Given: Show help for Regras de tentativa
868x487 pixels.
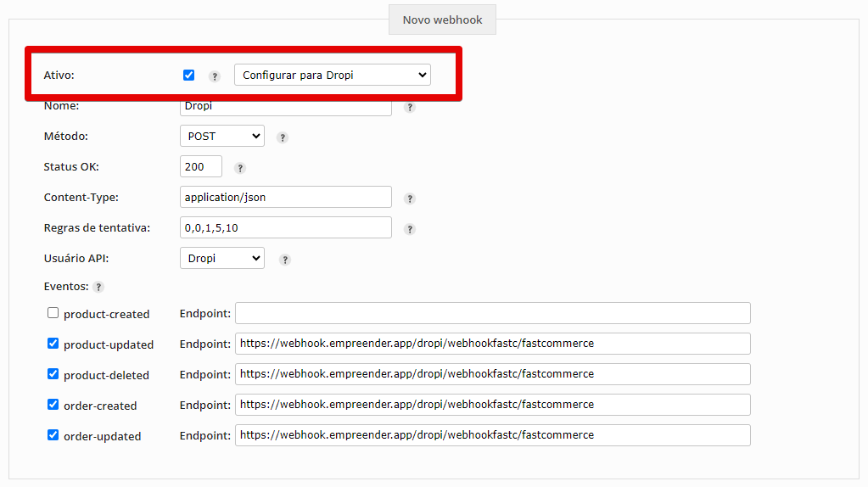Looking at the screenshot, I should point(410,229).
